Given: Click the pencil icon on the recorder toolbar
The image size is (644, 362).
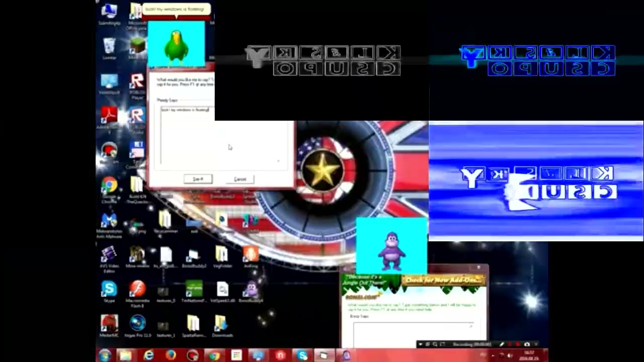Looking at the screenshot, I should (x=501, y=344).
